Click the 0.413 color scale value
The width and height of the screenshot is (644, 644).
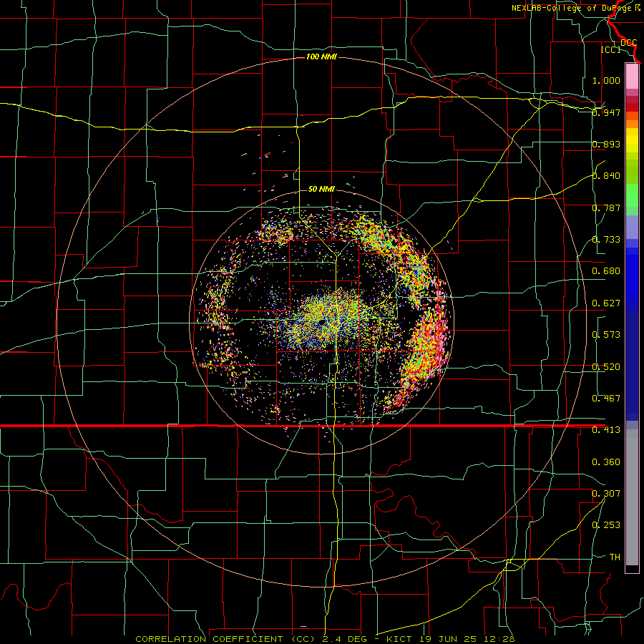(x=606, y=430)
